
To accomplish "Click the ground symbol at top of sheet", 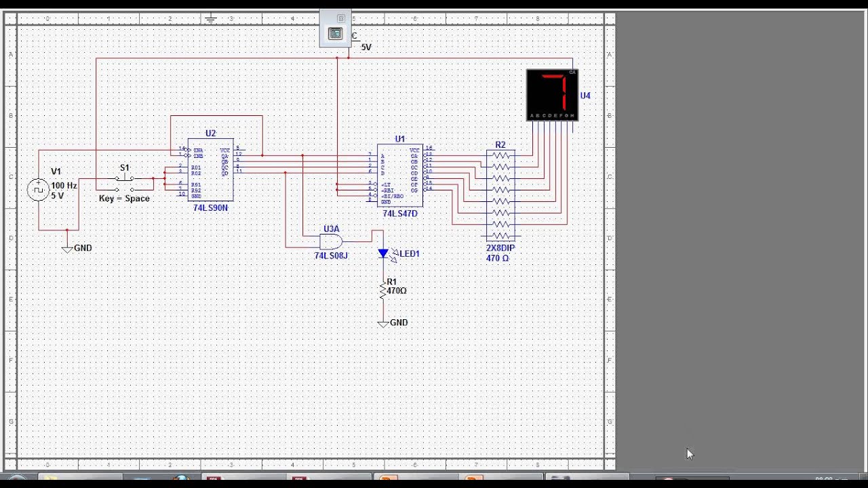I will (x=211, y=19).
